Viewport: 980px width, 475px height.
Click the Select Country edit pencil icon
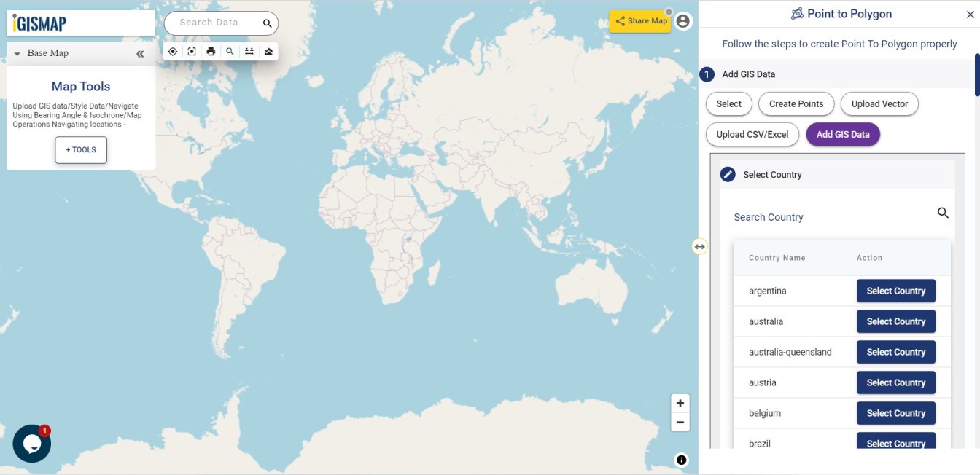coord(727,174)
